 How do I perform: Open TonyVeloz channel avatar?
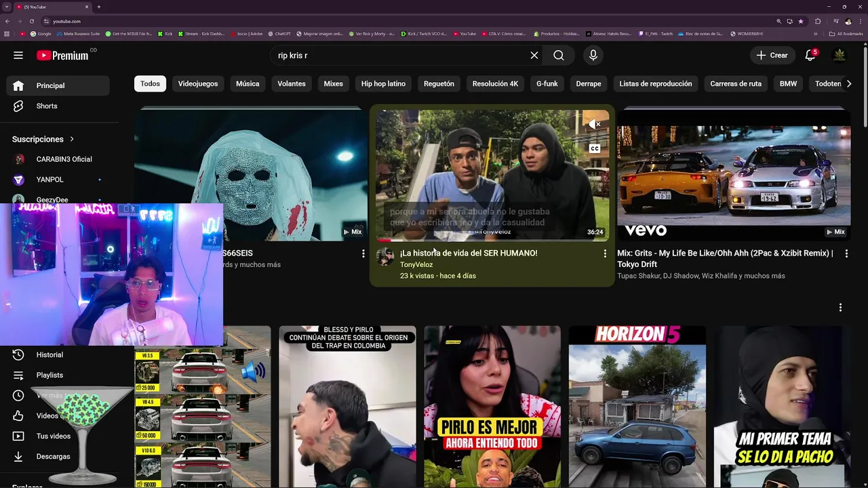pyautogui.click(x=385, y=257)
